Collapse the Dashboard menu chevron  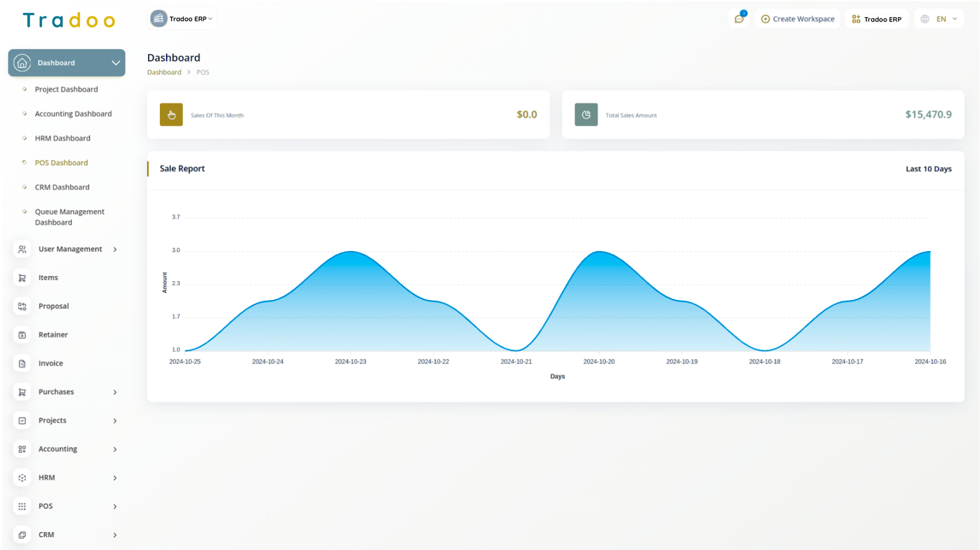point(115,63)
